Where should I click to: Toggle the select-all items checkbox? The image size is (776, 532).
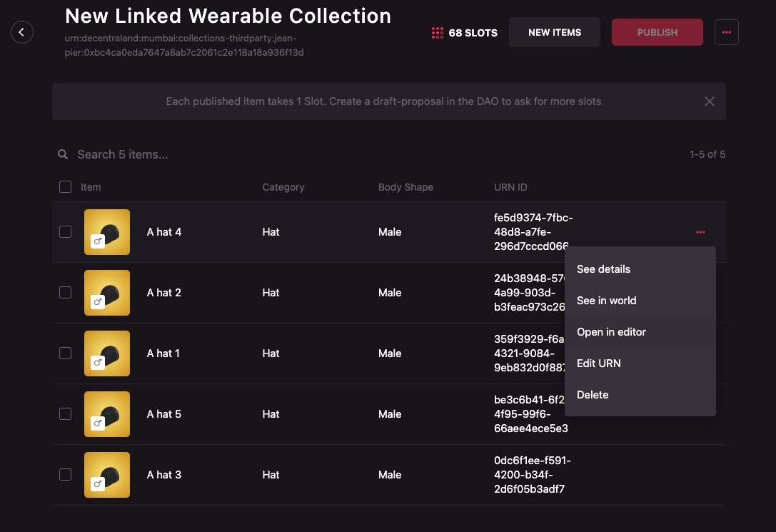[x=65, y=187]
